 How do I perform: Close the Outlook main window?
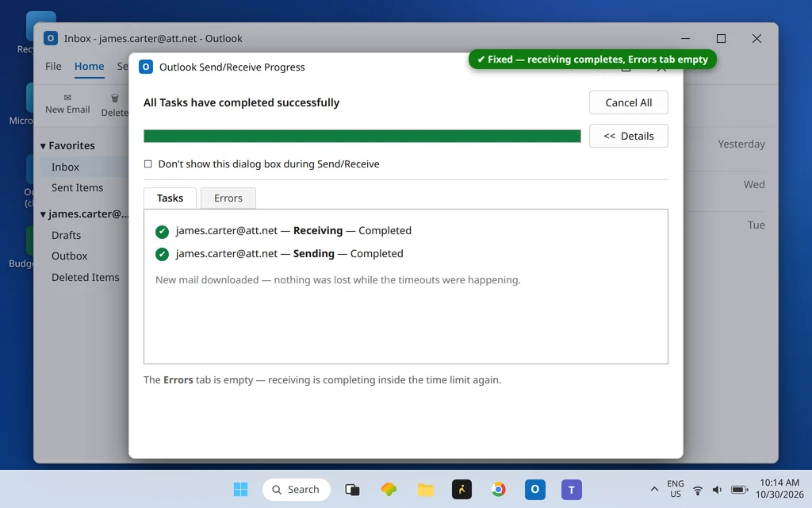click(756, 38)
